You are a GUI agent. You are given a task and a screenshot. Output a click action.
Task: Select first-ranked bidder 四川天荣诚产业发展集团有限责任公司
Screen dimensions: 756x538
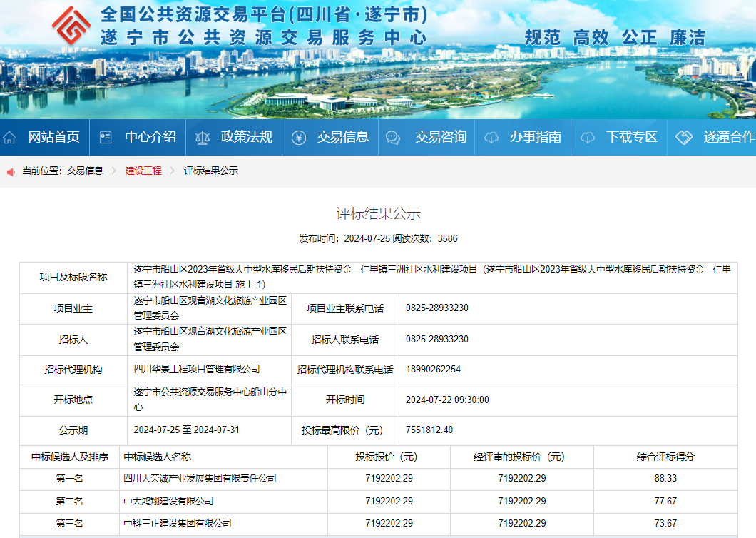coord(200,478)
